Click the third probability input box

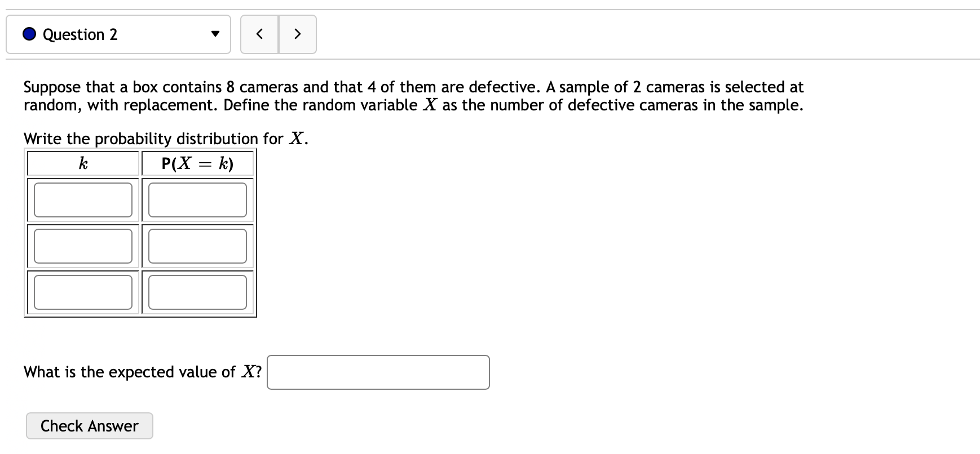click(x=197, y=292)
